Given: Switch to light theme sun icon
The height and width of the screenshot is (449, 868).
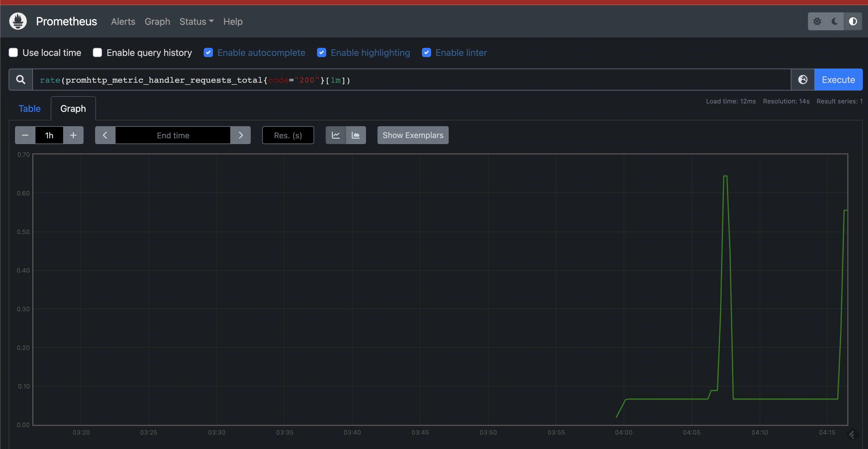Looking at the screenshot, I should coord(817,22).
